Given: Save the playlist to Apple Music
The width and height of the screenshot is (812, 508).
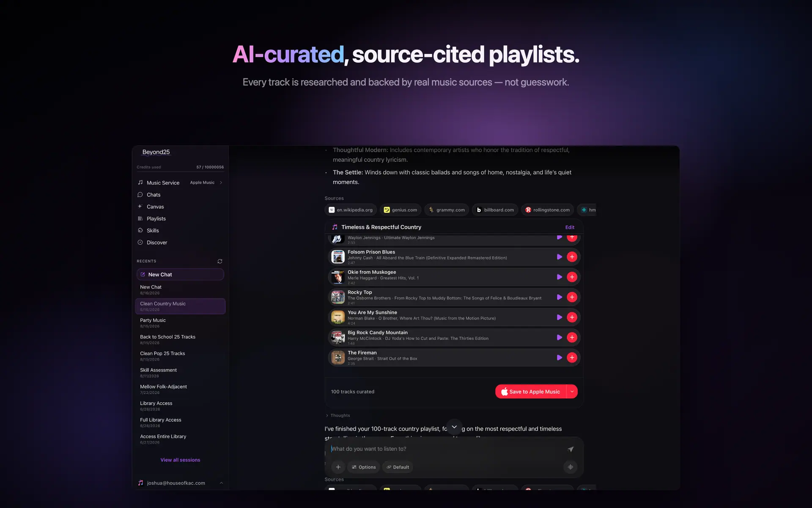Looking at the screenshot, I should coord(531,392).
